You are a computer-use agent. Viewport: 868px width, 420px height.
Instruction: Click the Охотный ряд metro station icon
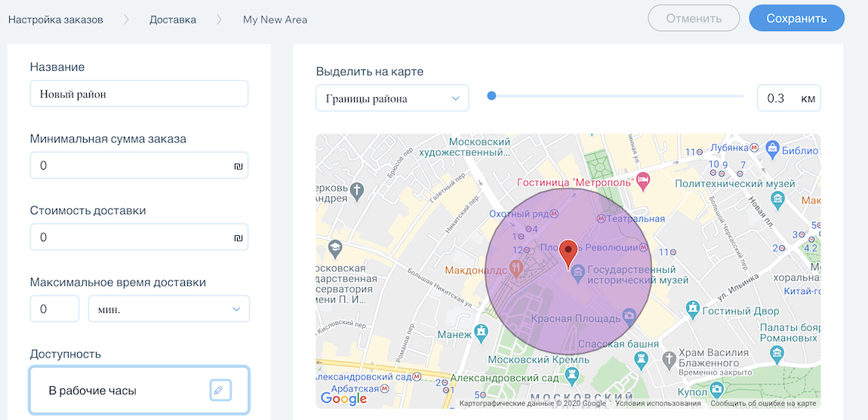554,213
